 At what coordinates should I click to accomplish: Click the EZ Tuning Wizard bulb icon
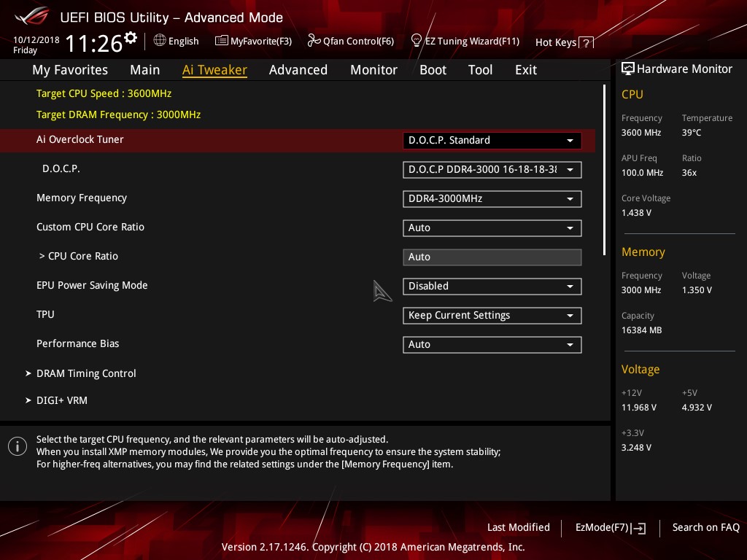pos(417,41)
